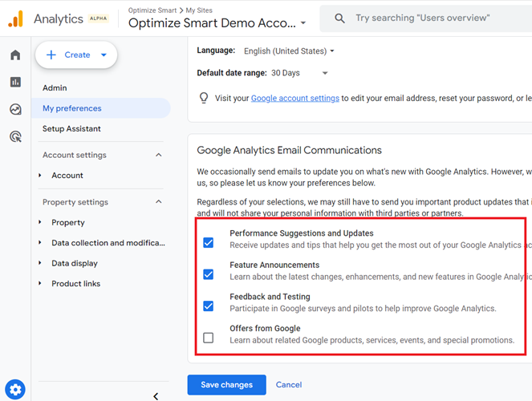Viewport: 532px width, 401px height.
Task: Click the My Sites breadcrumb
Action: (x=199, y=10)
